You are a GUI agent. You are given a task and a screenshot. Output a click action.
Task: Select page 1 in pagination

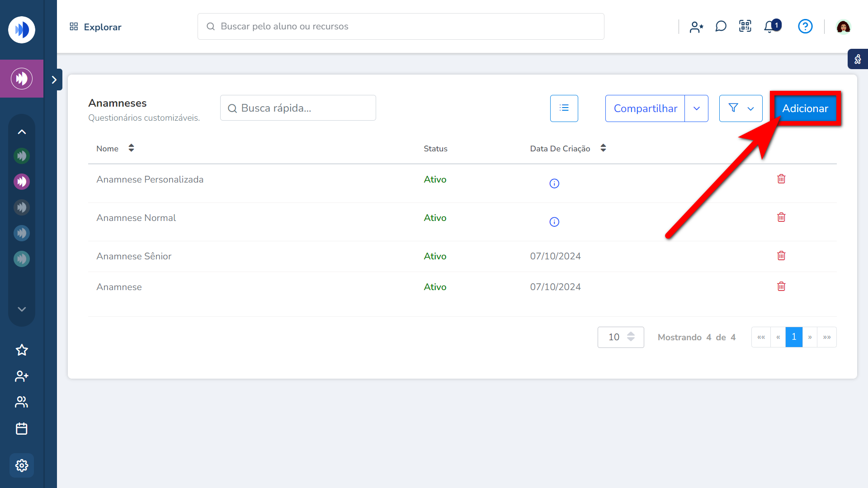[794, 337]
